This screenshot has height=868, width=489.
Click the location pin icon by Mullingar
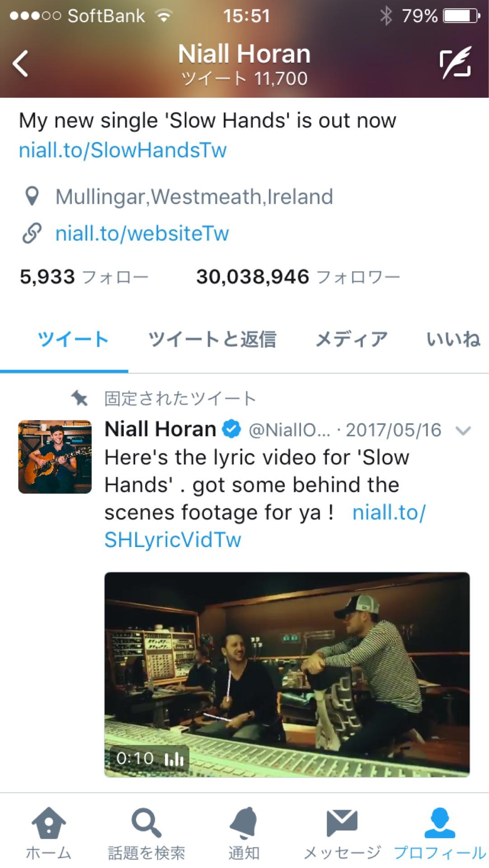coord(32,197)
